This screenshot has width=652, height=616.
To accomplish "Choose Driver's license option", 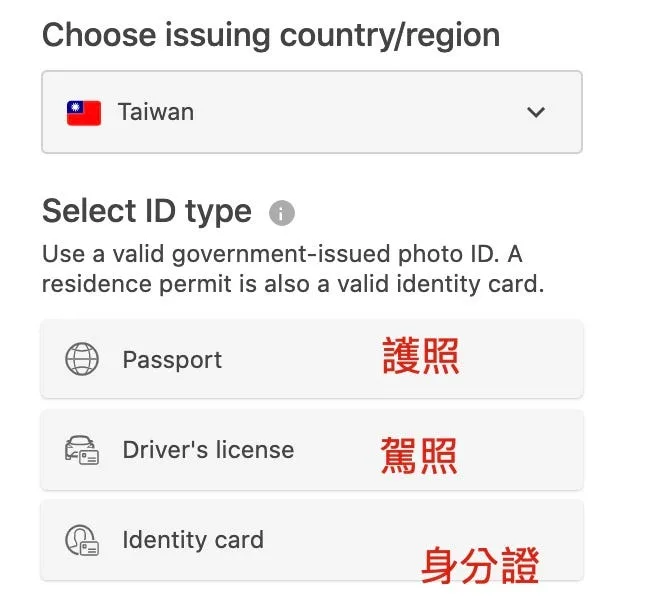I will [312, 450].
